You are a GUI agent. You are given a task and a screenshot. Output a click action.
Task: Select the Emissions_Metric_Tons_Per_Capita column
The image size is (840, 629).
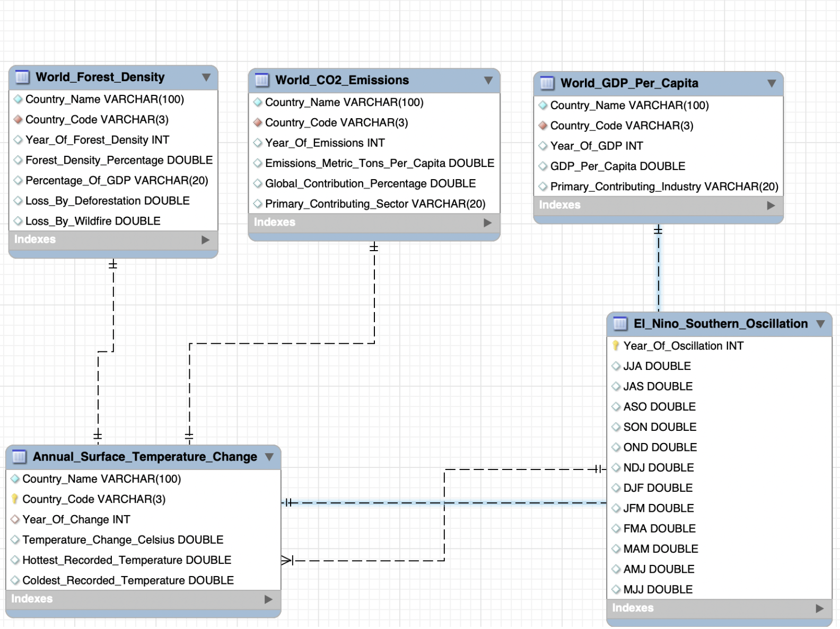click(x=379, y=163)
